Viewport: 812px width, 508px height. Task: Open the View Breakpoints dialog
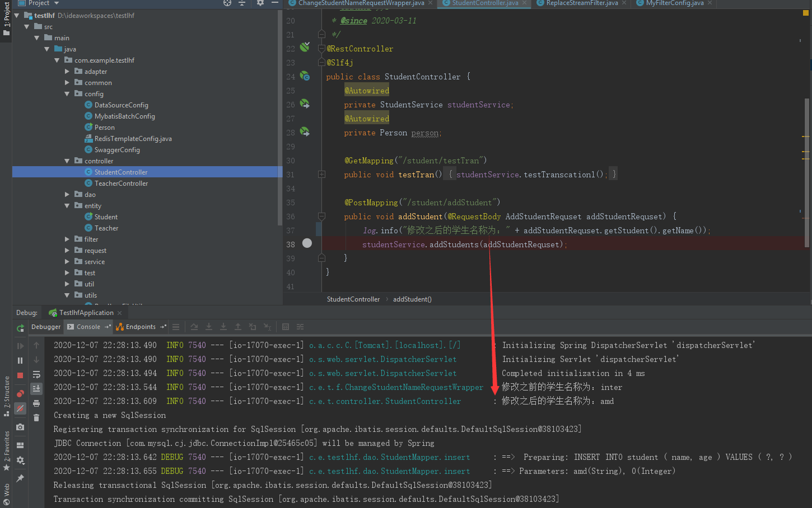(x=20, y=391)
